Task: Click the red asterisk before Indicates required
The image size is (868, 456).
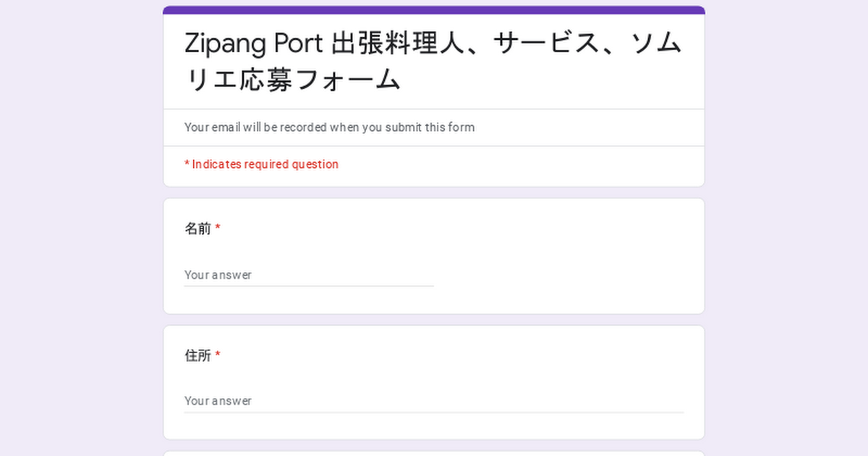Action: (187, 164)
